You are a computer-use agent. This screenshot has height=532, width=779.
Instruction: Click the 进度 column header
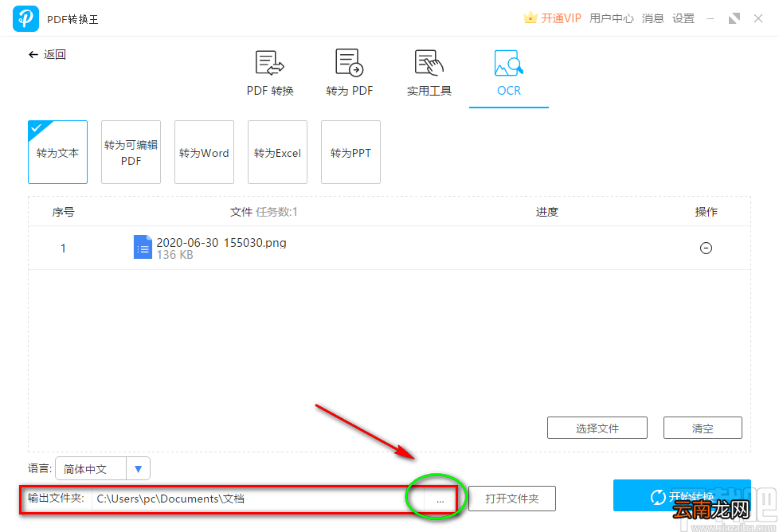pos(547,212)
